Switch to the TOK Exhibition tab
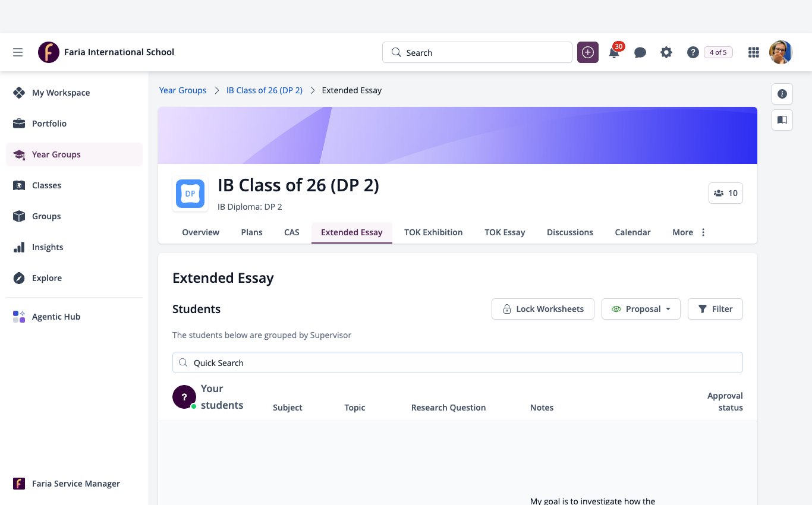Viewport: 812px width, 505px height. [433, 232]
